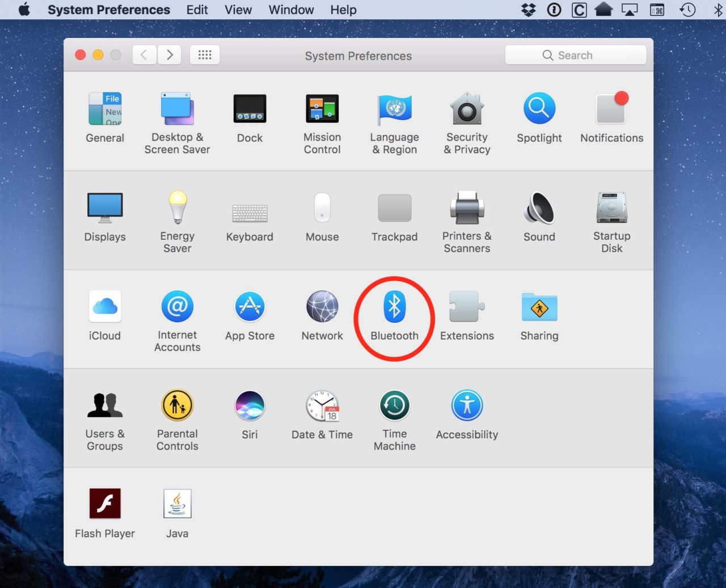Open Language & Region preferences
The image size is (726, 588).
coord(395,124)
